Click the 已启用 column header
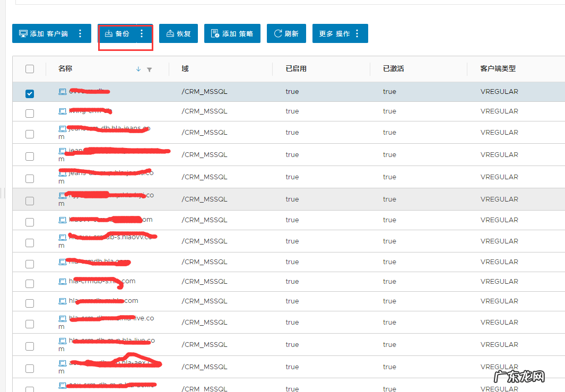The image size is (565, 392). pos(295,68)
